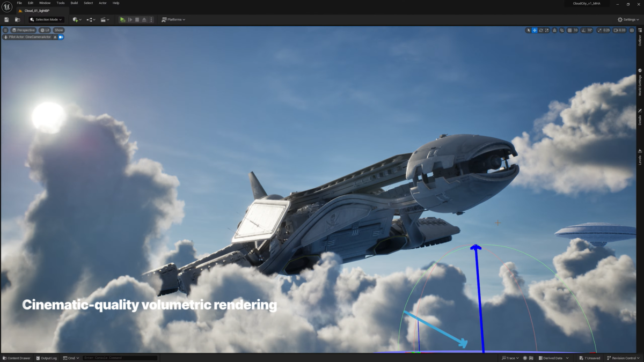644x362 pixels.
Task: Open the Settings dropdown in the toolbar
Action: coord(628,19)
